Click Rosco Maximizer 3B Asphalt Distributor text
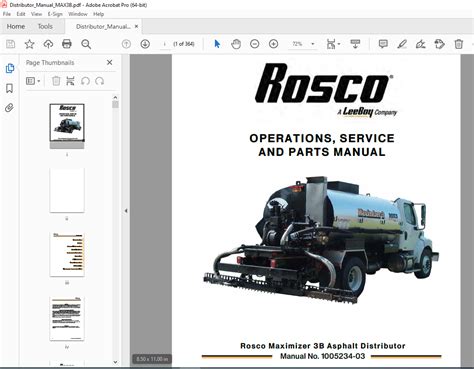This screenshot has width=474, height=369. click(323, 346)
